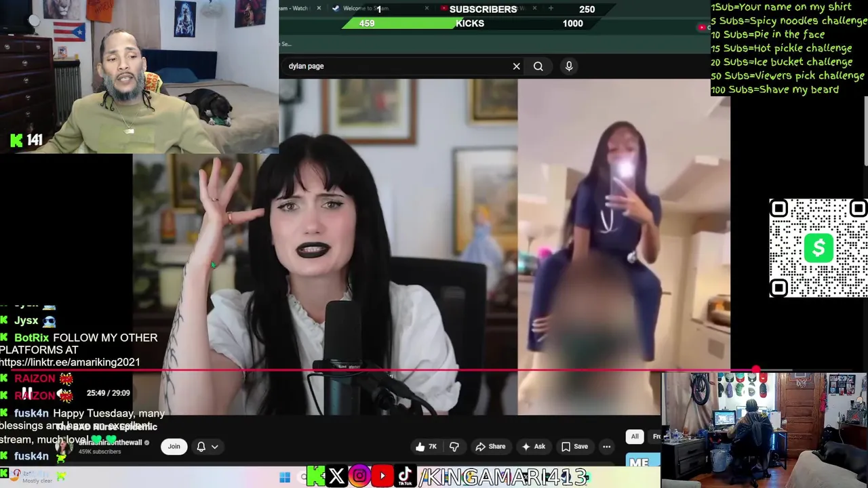Open the Windows Start menu
This screenshot has height=488, width=868.
[x=285, y=477]
